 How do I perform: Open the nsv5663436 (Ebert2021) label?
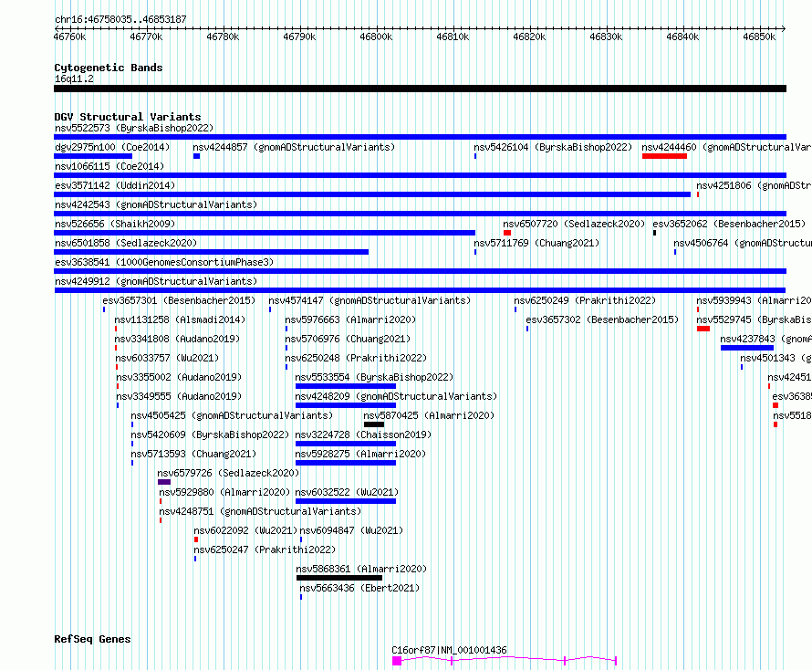click(x=359, y=588)
